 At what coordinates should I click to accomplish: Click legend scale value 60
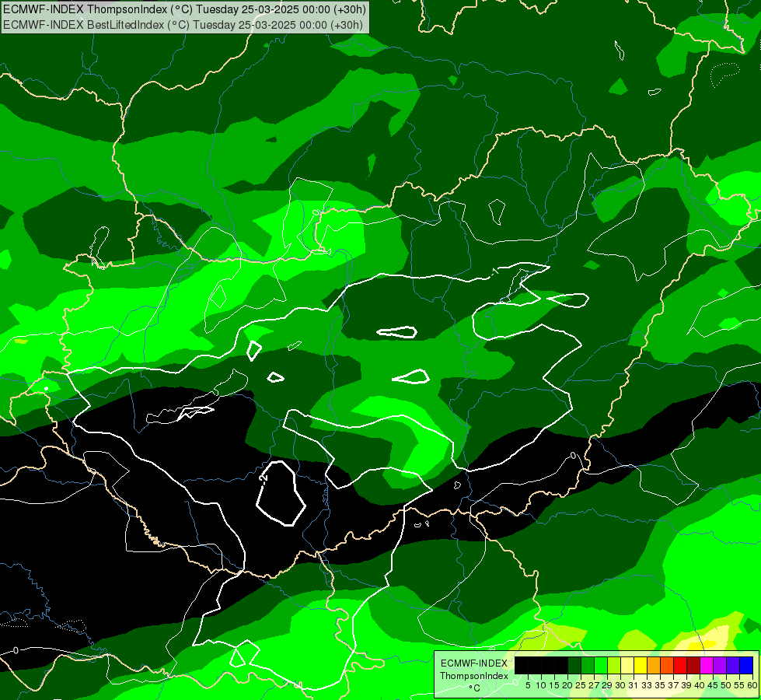tap(752, 685)
